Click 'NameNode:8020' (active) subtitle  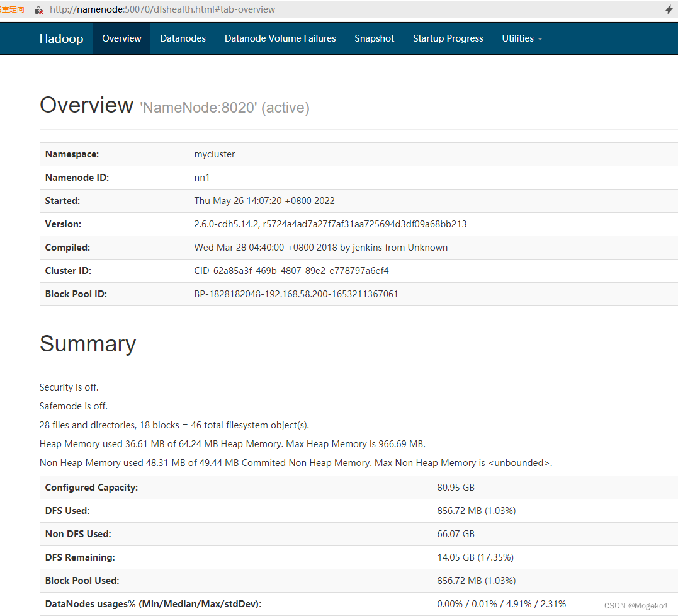[224, 108]
